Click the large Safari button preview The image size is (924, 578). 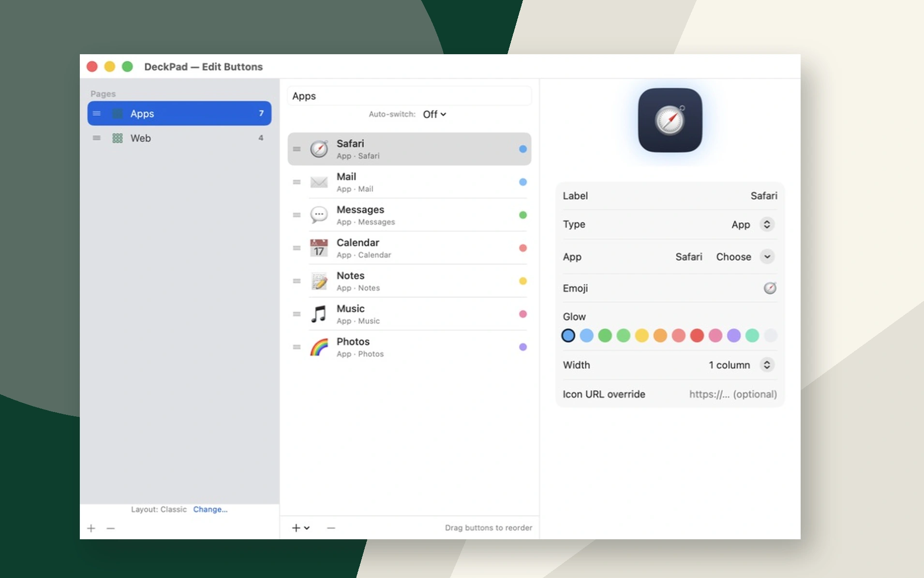tap(670, 120)
